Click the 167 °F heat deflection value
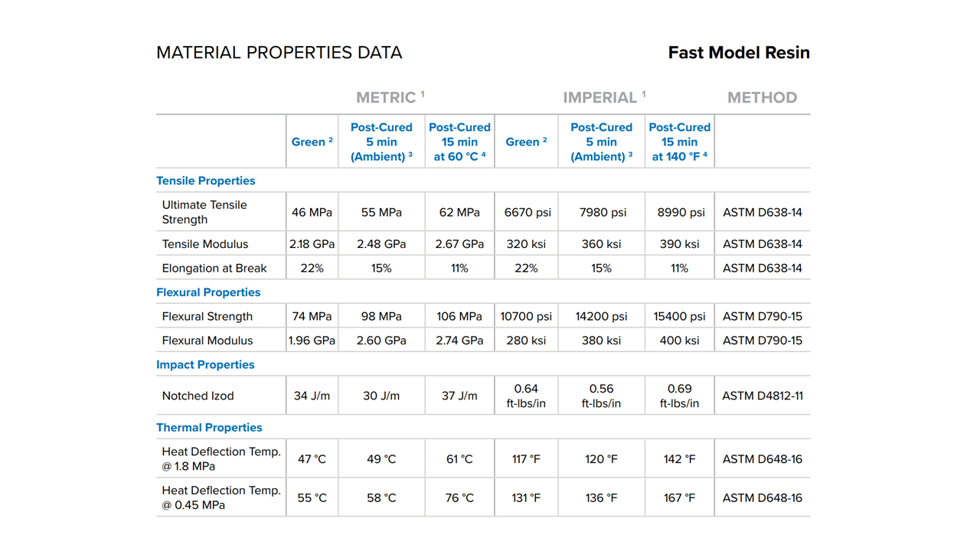Screen dimensions: 980x551 [x=679, y=497]
